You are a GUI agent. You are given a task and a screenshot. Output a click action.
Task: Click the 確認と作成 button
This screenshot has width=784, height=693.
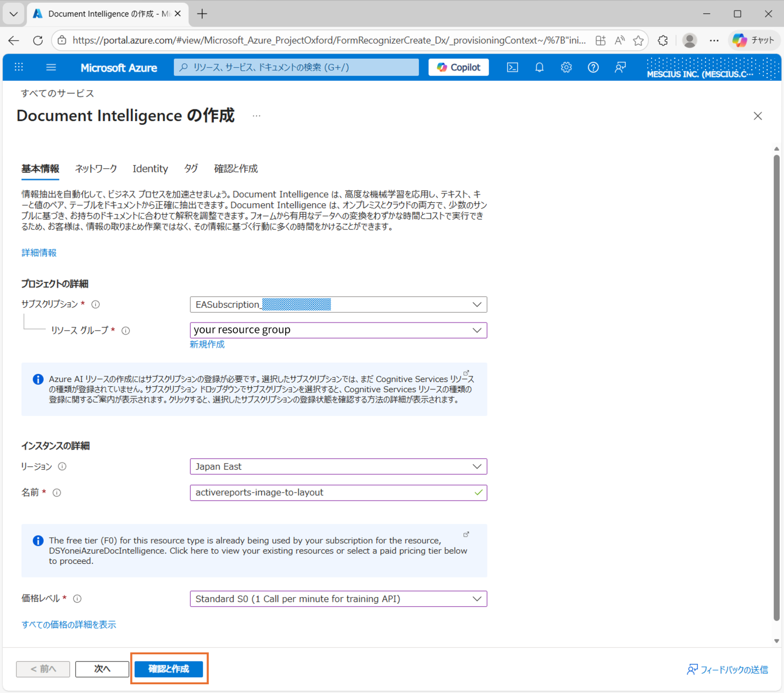[x=169, y=669]
